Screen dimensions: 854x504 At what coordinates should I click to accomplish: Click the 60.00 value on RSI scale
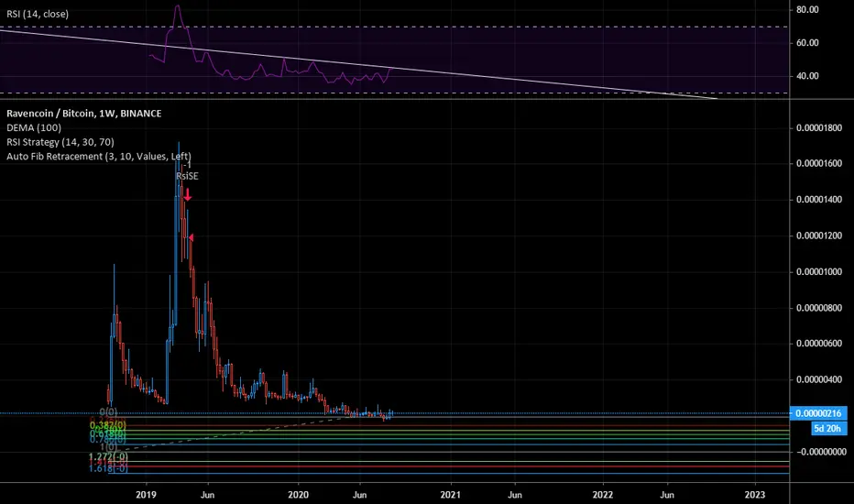click(807, 42)
